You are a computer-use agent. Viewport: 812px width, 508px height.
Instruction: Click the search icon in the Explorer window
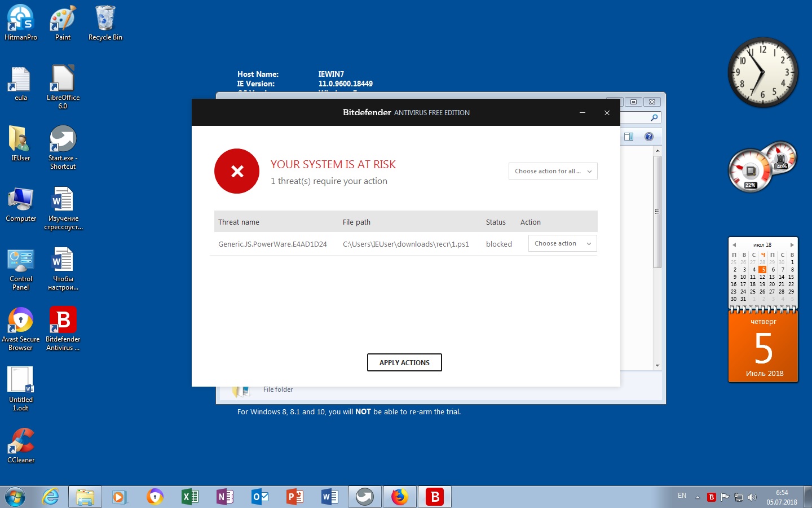pos(654,117)
